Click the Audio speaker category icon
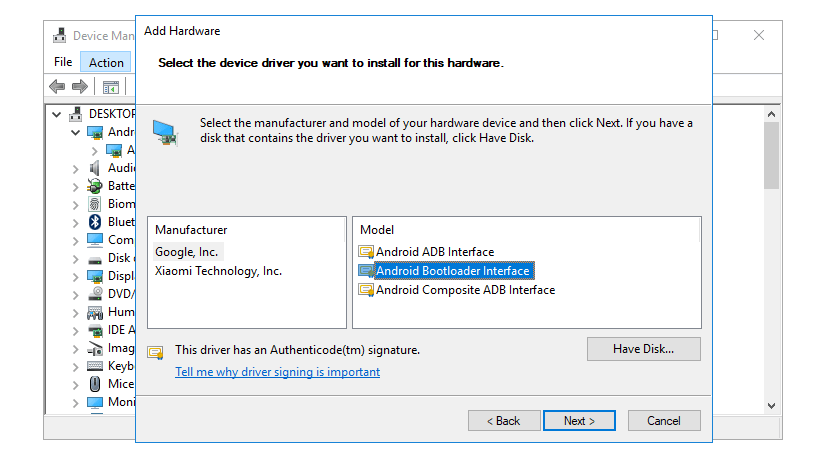Viewport: 822px width, 467px height. [x=95, y=168]
